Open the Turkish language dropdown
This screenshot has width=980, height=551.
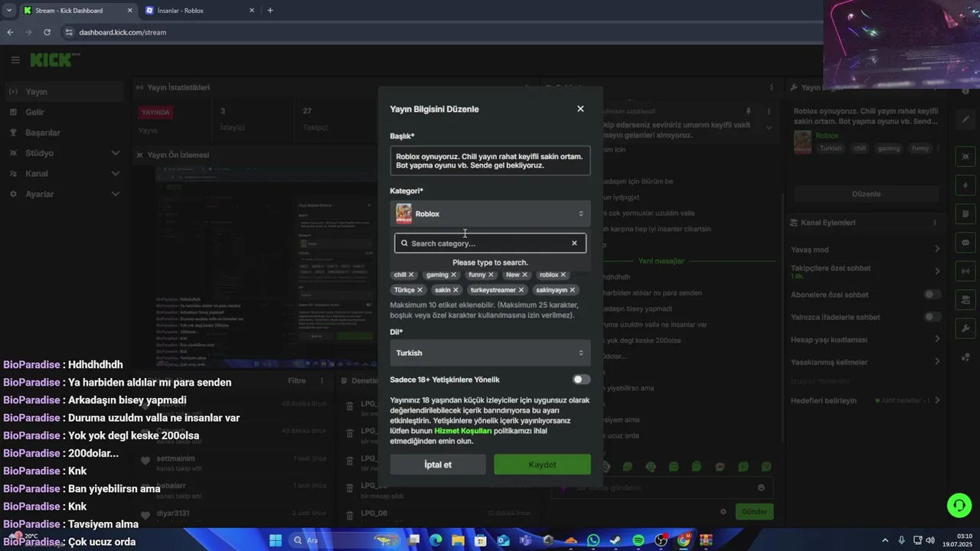point(490,353)
